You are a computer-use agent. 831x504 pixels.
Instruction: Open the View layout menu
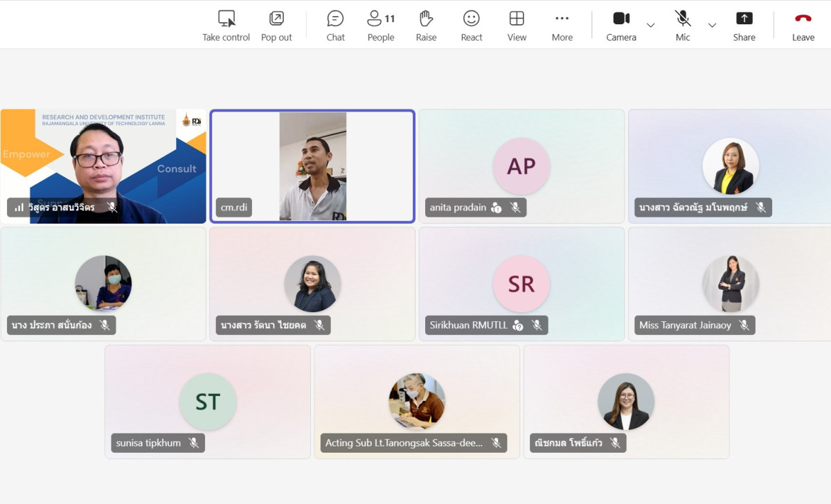[x=517, y=19]
